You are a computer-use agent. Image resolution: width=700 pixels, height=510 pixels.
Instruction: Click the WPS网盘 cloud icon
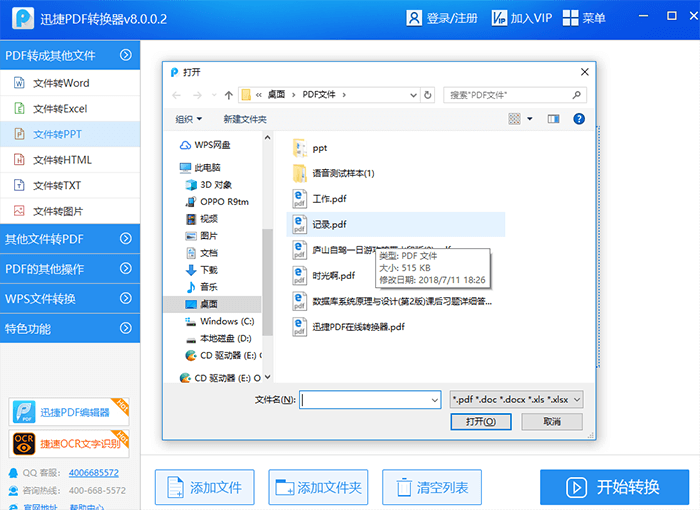[185, 145]
